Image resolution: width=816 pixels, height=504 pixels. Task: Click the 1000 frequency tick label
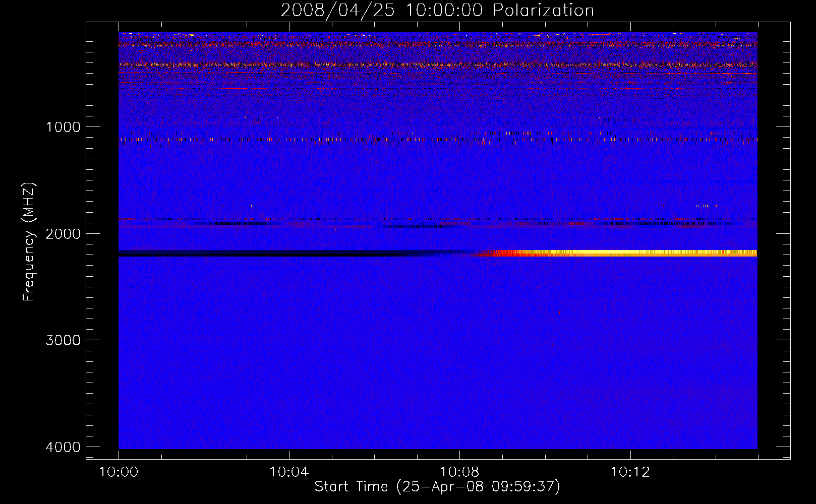pos(63,127)
